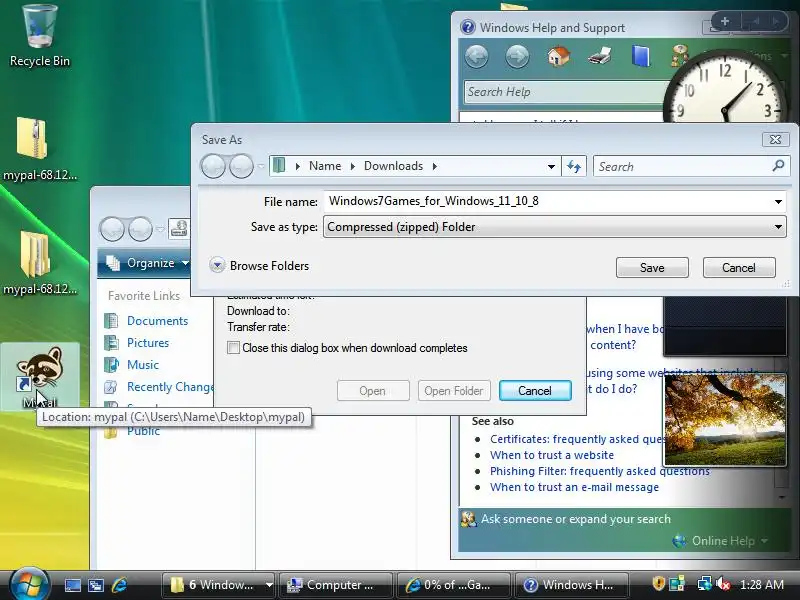The width and height of the screenshot is (800, 600).
Task: Expand the arrow after Downloads in address bar
Action: tap(435, 166)
